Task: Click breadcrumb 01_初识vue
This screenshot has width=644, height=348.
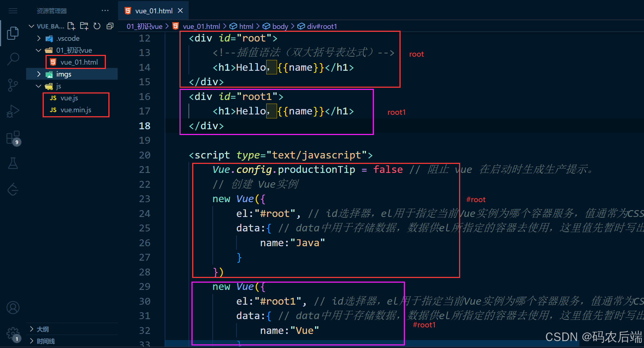Action: pos(144,26)
